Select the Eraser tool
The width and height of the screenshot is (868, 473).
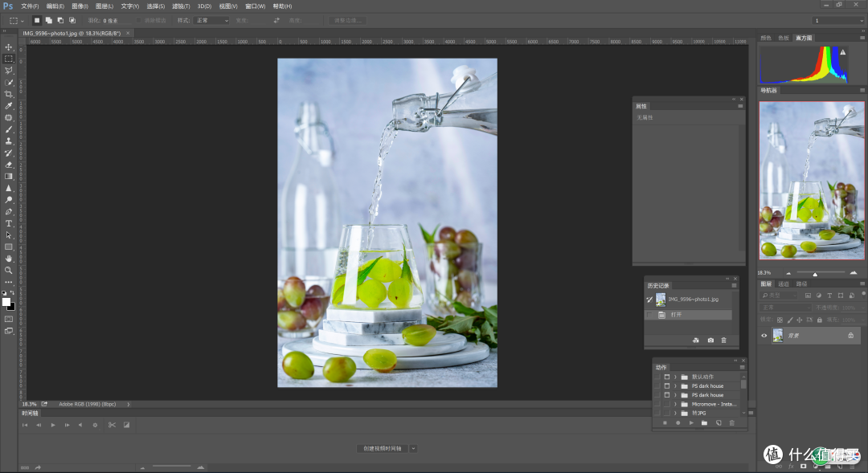pos(8,165)
